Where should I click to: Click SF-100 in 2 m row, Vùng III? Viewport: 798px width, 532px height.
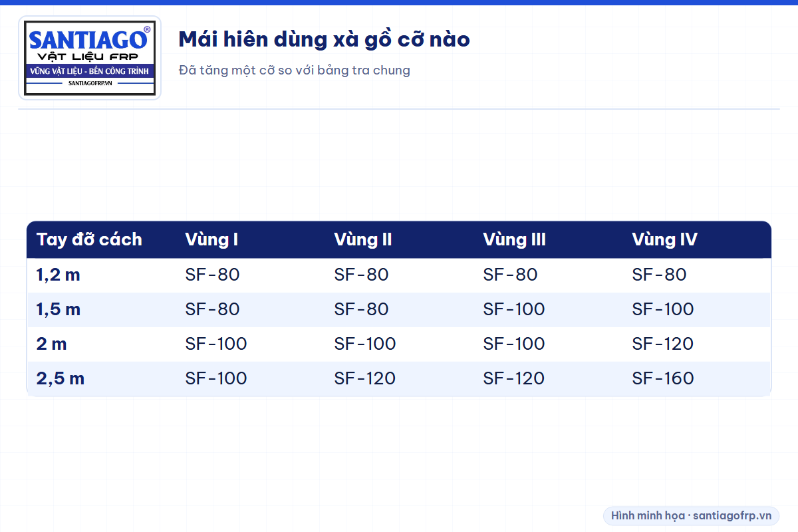(x=514, y=344)
